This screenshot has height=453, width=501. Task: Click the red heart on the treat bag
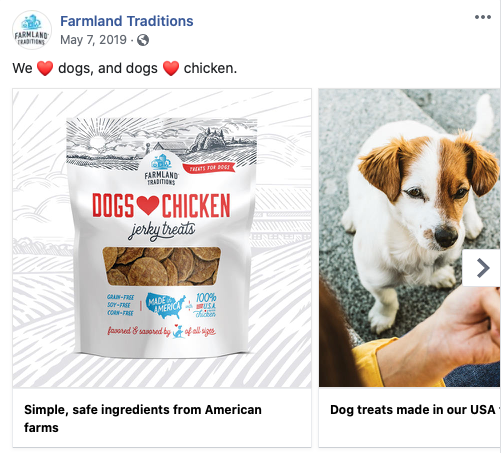(148, 205)
